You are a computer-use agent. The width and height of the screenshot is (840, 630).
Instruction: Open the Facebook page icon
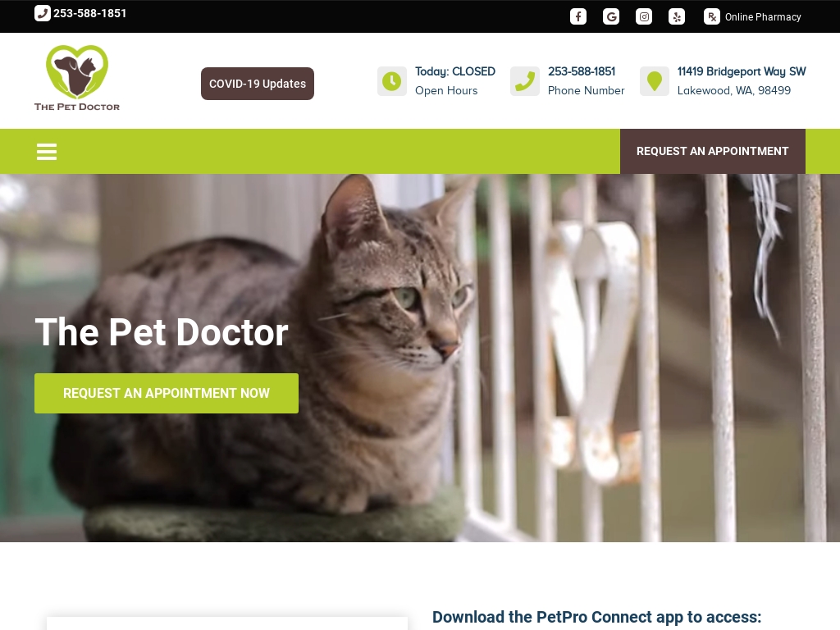click(578, 16)
